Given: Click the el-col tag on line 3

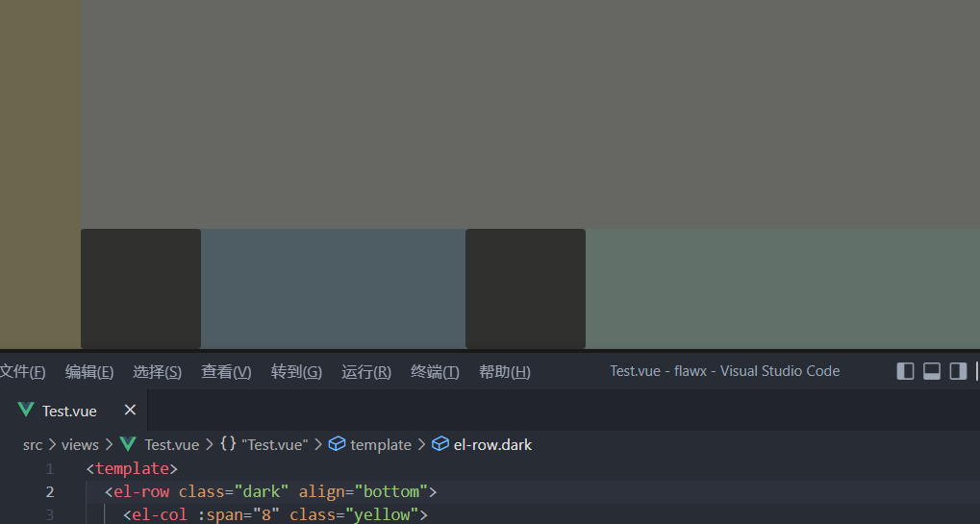Looking at the screenshot, I should pyautogui.click(x=160, y=514).
